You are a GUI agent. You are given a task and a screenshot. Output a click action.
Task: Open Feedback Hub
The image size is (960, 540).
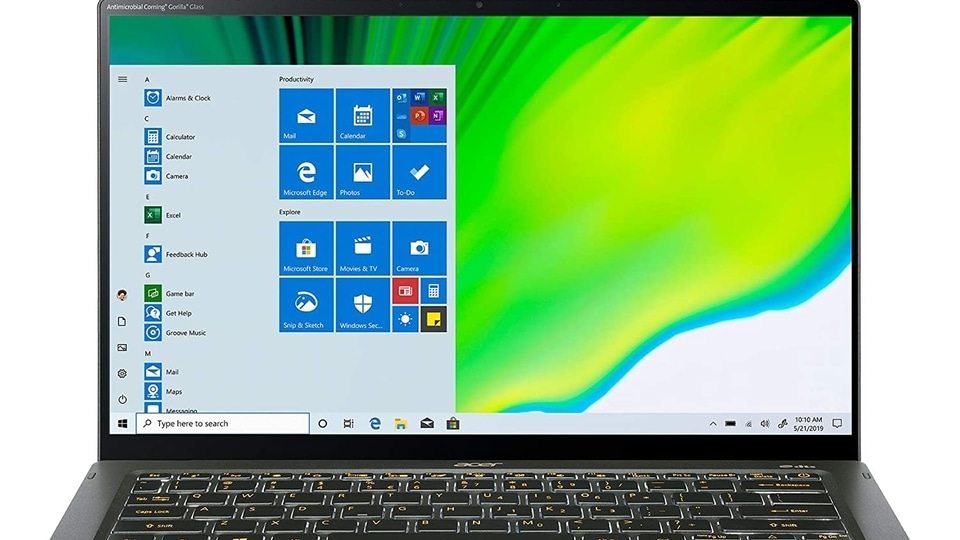coord(176,255)
